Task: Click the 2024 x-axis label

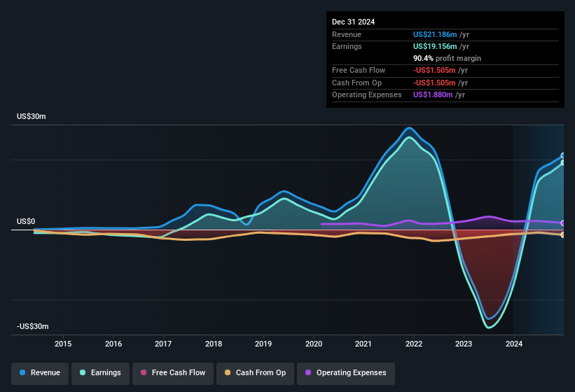Action: pyautogui.click(x=514, y=344)
